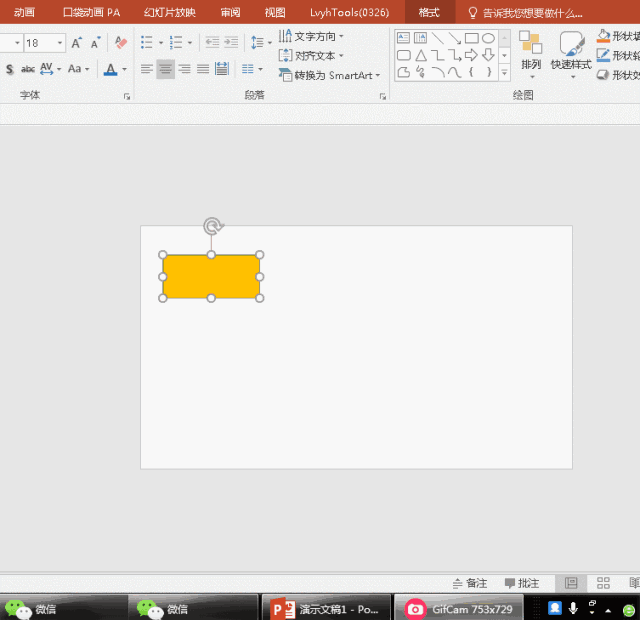Click the 批注 comments button
This screenshot has width=640, height=620.
tap(521, 583)
